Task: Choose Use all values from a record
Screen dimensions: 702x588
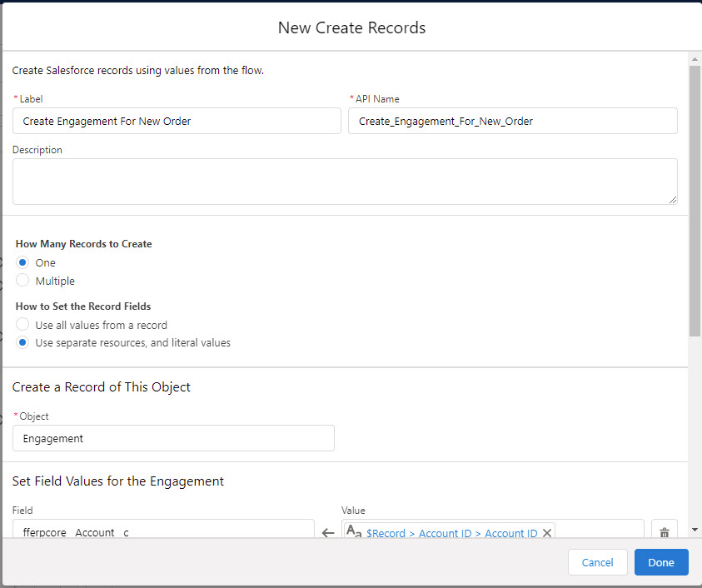Action: (22, 325)
